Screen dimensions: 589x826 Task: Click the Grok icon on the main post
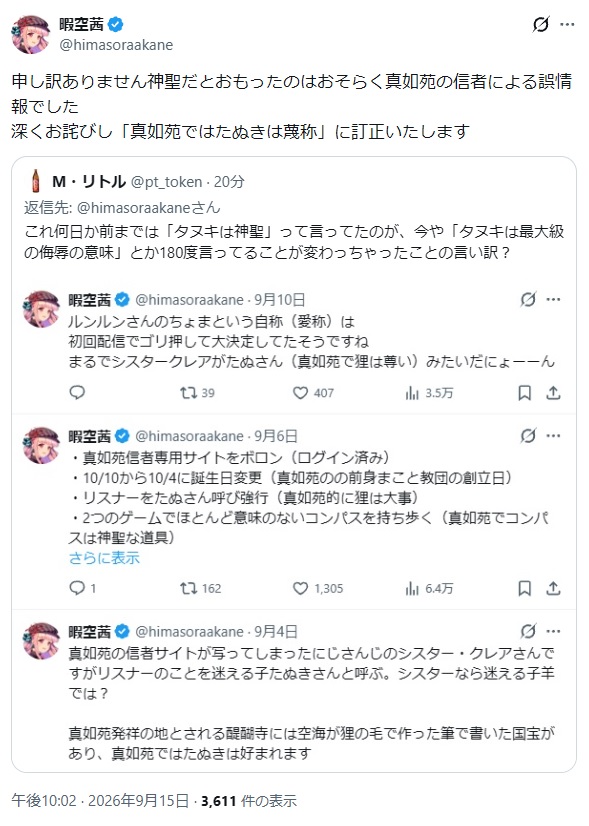point(541,25)
